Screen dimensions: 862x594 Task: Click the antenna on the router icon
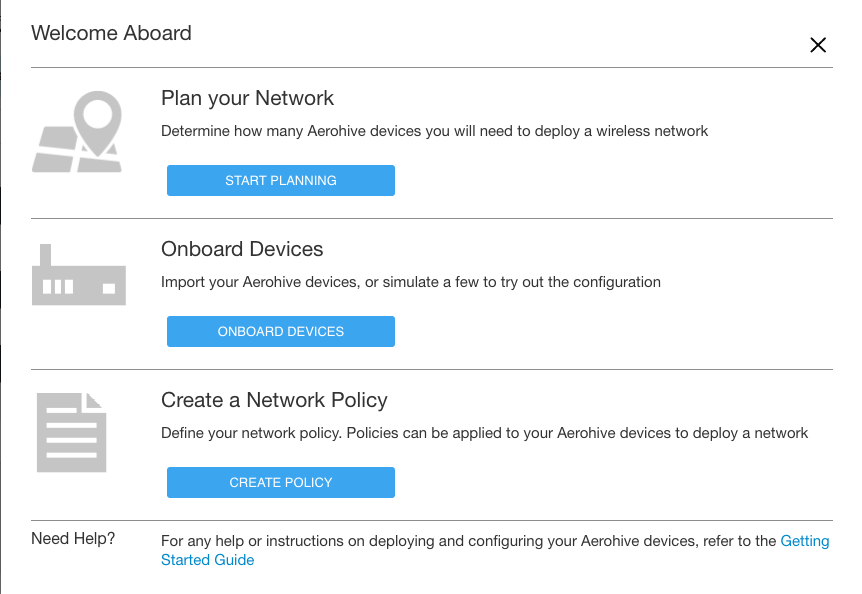[46, 256]
